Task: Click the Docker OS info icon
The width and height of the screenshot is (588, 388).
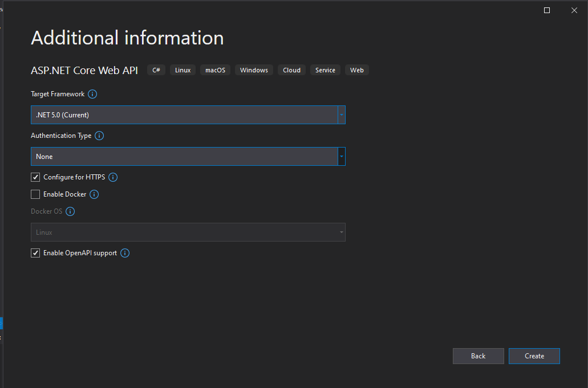Action: click(70, 211)
